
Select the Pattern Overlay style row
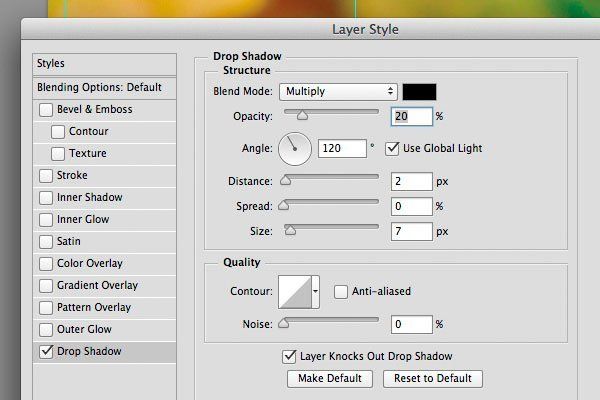click(104, 308)
